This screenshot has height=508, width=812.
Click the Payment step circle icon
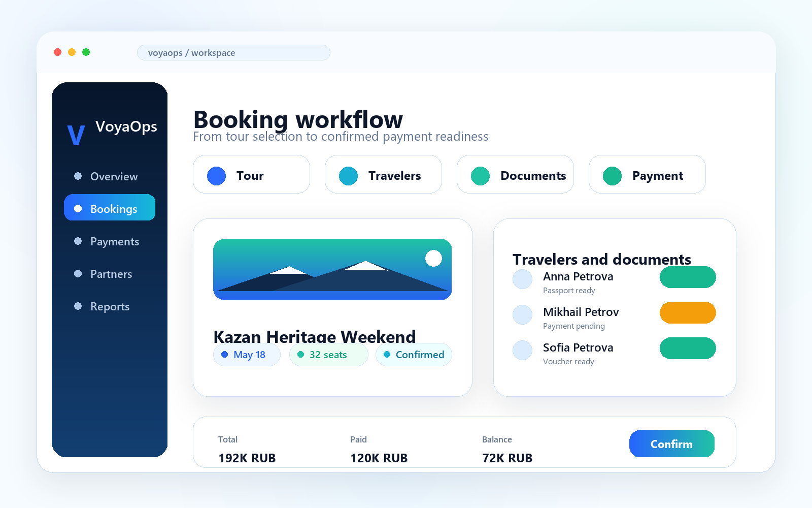613,176
